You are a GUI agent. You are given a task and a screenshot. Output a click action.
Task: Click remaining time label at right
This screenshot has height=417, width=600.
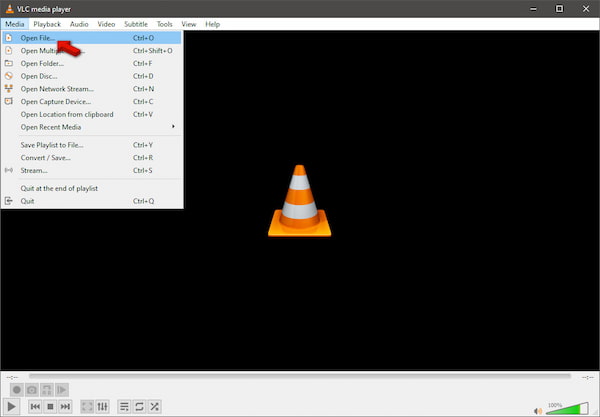(x=587, y=377)
